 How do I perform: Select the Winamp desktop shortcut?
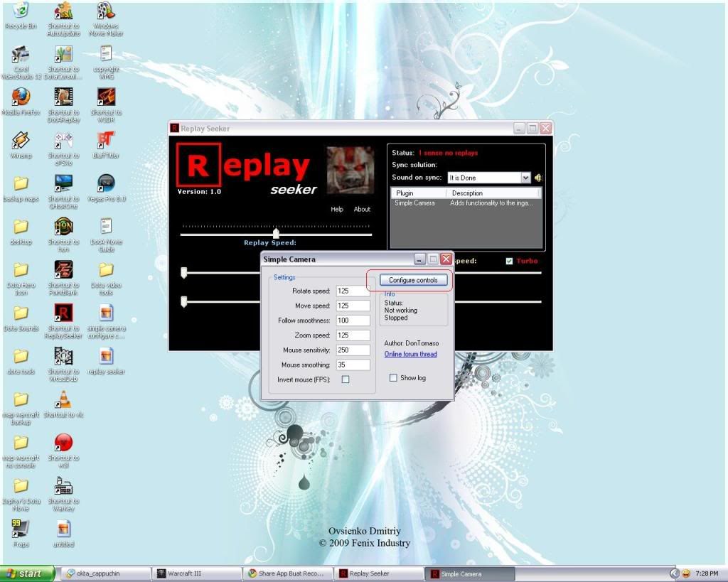click(21, 146)
